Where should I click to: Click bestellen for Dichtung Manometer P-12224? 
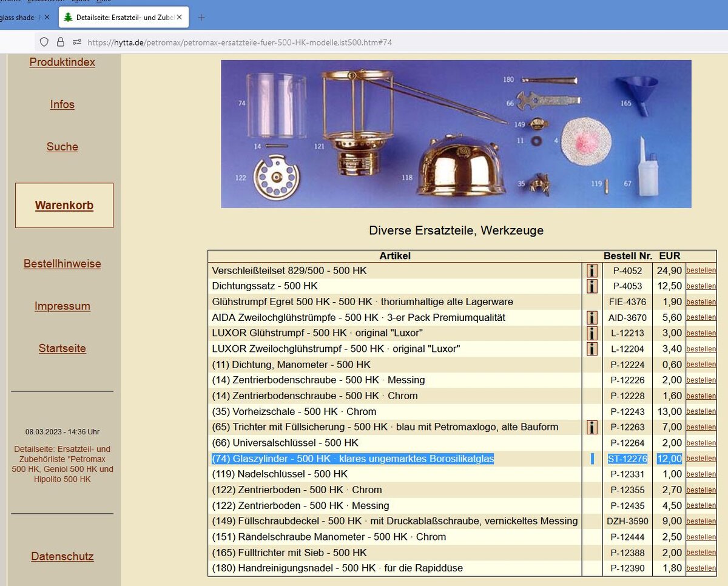[x=701, y=365]
